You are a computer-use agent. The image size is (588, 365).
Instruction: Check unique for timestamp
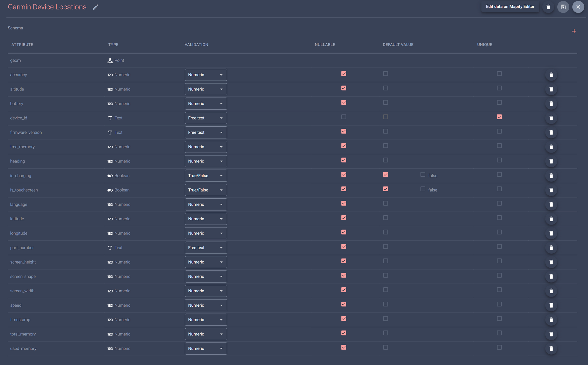pos(499,319)
